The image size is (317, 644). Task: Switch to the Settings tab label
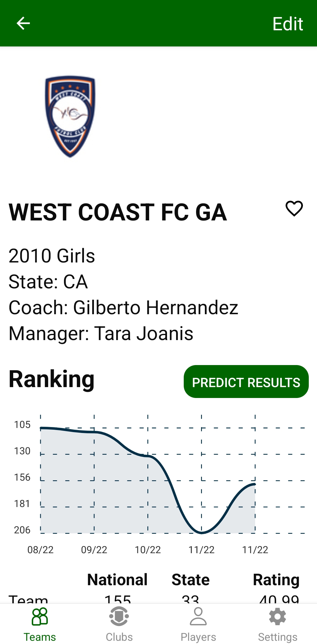277,637
